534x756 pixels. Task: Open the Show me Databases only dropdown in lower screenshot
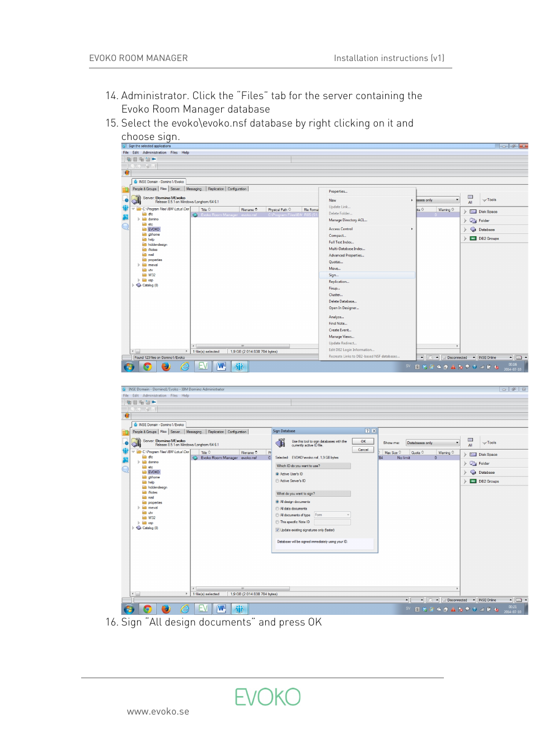pos(432,442)
